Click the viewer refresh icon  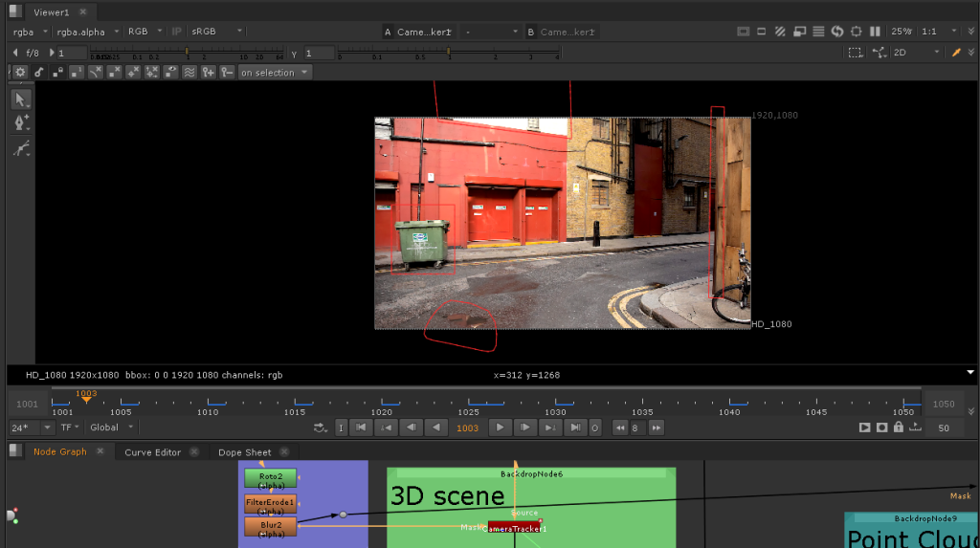pyautogui.click(x=836, y=32)
